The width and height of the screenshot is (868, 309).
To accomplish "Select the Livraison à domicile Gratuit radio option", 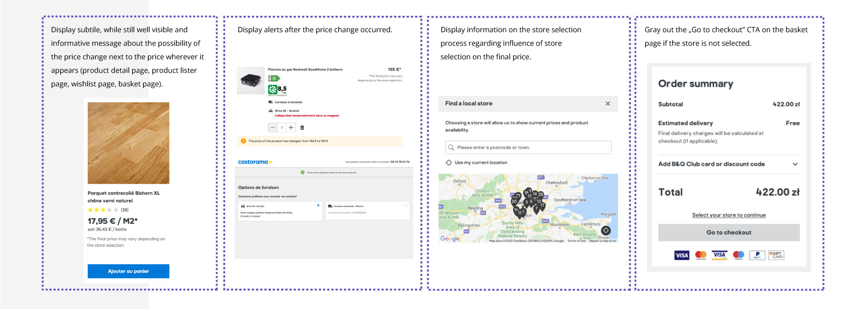I will (406, 206).
